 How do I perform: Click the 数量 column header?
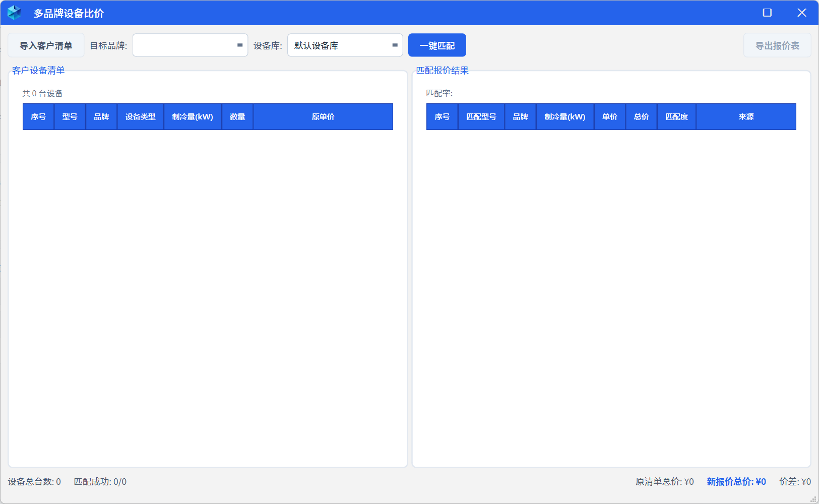pyautogui.click(x=237, y=116)
